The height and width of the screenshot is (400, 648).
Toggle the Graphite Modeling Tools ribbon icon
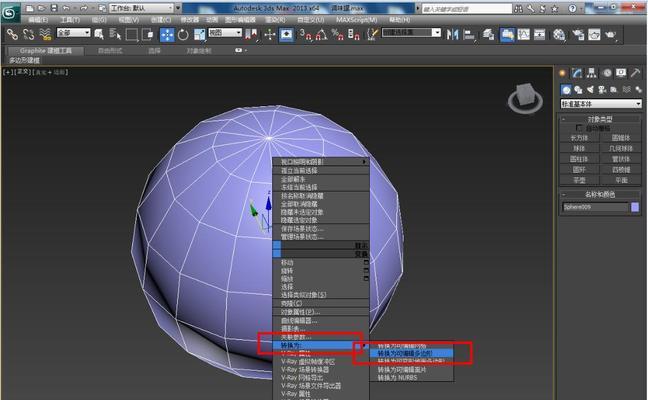pos(507,35)
